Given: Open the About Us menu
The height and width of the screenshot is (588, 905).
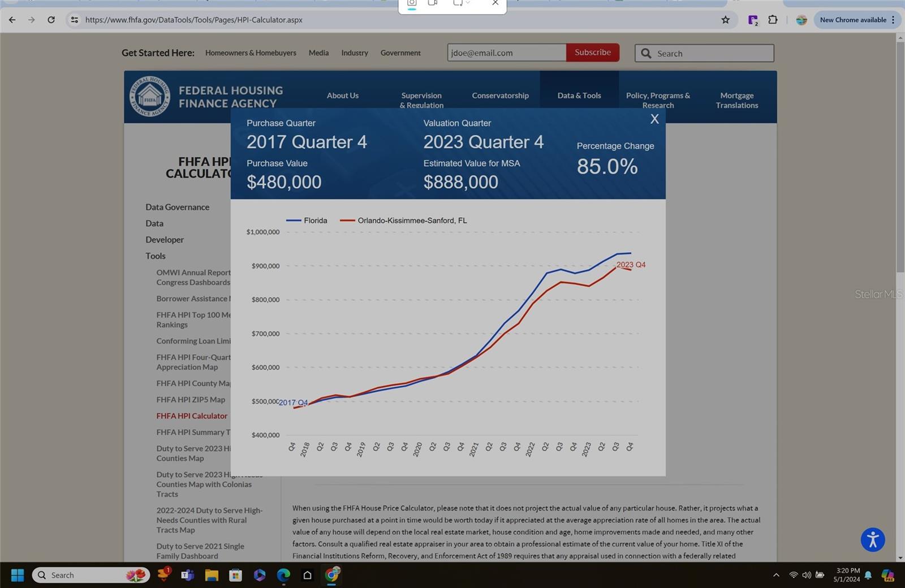Looking at the screenshot, I should tap(342, 96).
